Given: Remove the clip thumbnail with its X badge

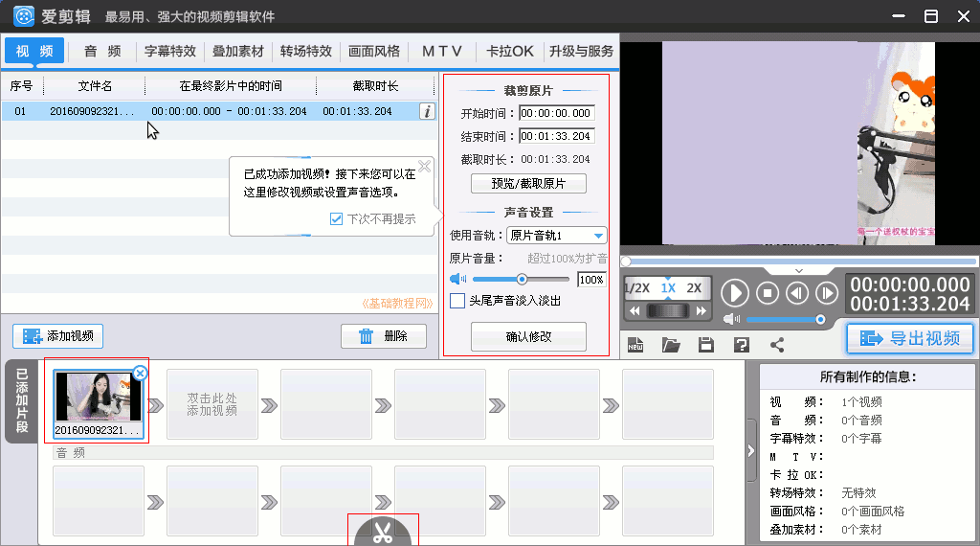Looking at the screenshot, I should click(140, 373).
